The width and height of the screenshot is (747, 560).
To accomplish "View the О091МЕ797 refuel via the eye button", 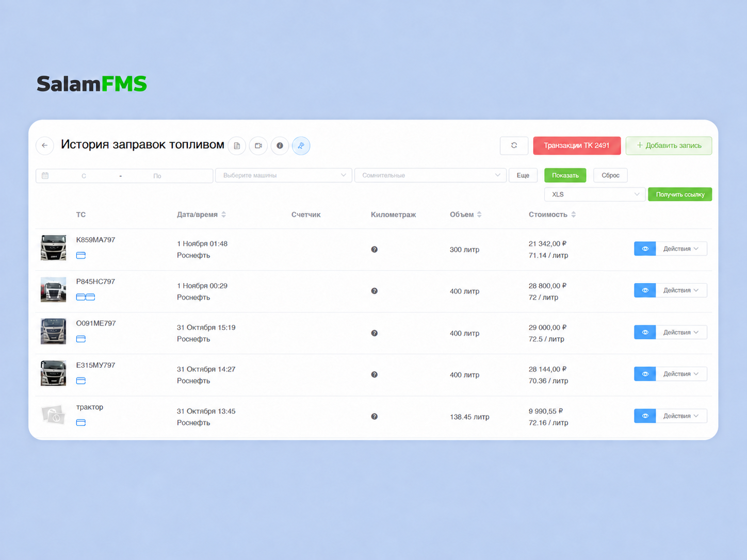I will click(645, 332).
